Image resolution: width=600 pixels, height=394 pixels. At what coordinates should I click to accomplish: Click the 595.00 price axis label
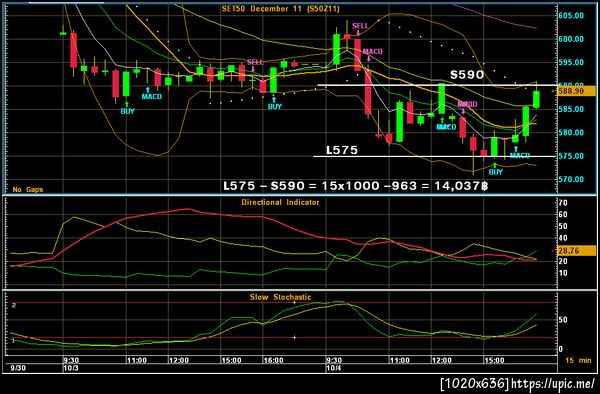[x=571, y=62]
